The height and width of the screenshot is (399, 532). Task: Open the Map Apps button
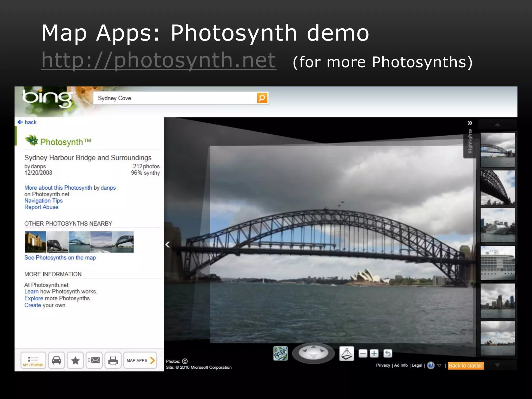point(140,360)
